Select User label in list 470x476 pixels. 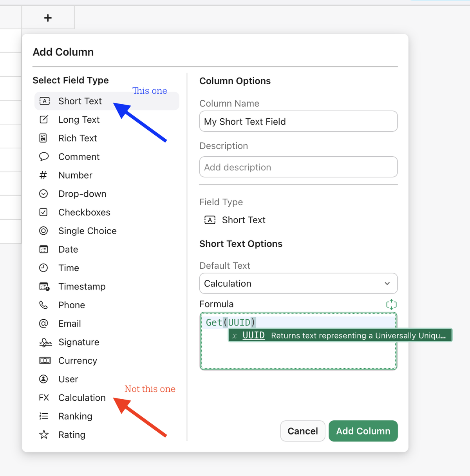(68, 379)
